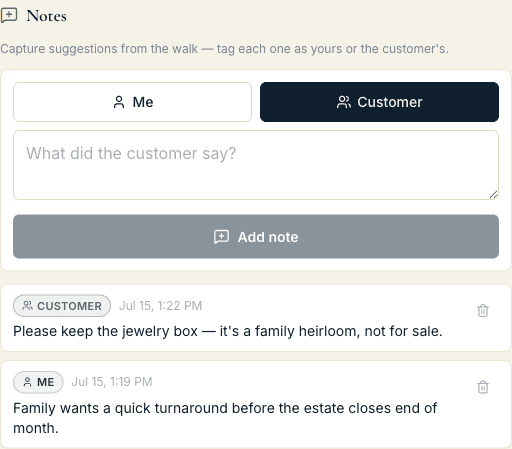Click the people icon in the Customer button
The width and height of the screenshot is (512, 449).
point(344,102)
